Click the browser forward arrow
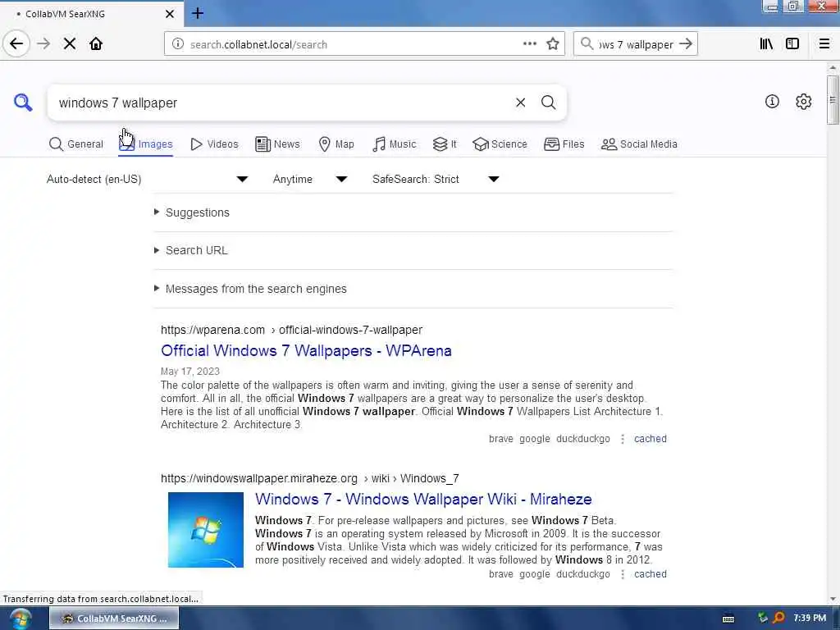The width and height of the screenshot is (840, 630). click(x=43, y=44)
